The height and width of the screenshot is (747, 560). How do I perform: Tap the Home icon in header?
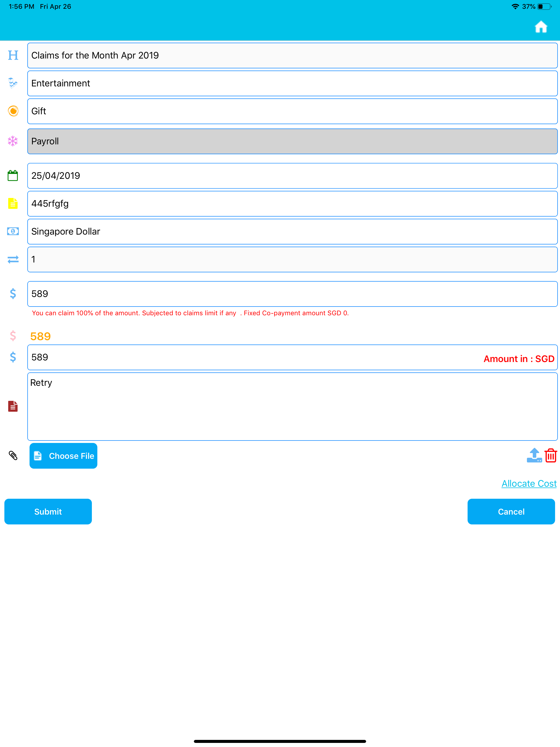click(x=541, y=27)
